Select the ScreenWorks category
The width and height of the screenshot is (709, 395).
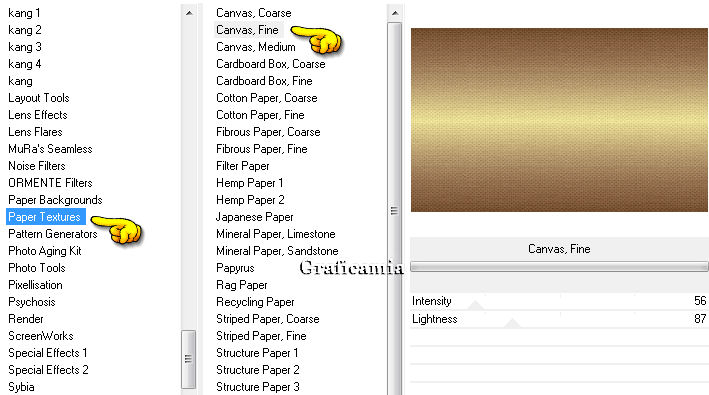41,336
